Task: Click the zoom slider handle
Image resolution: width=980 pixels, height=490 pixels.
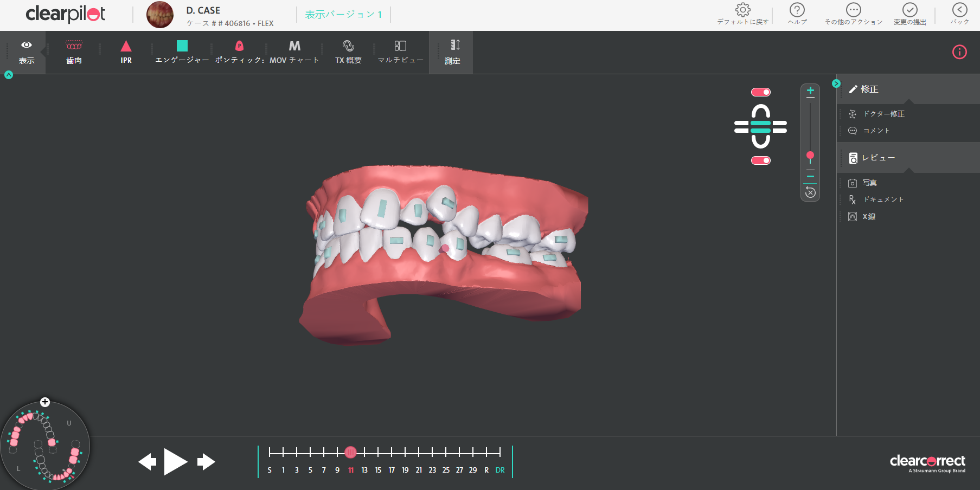Action: click(x=810, y=156)
